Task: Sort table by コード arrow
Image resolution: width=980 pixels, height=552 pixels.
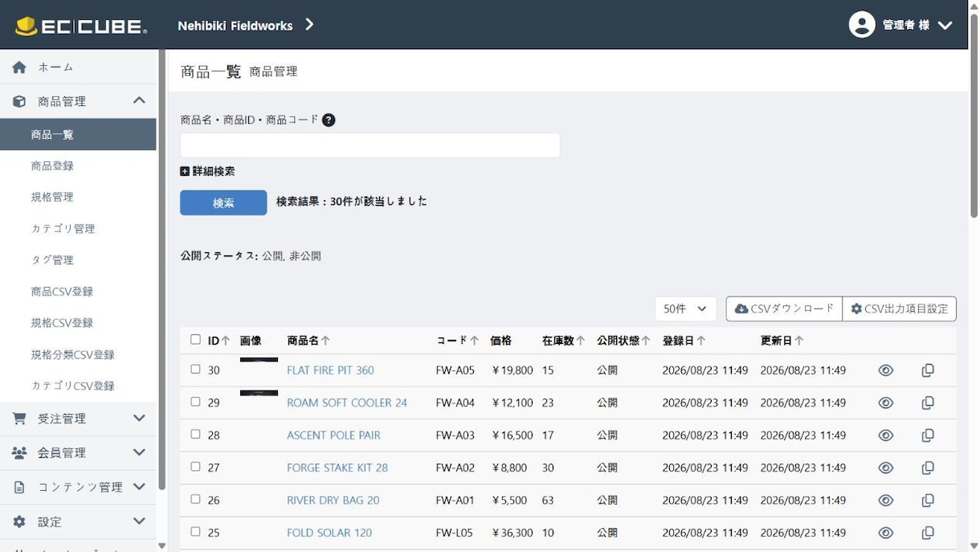Action: click(475, 341)
